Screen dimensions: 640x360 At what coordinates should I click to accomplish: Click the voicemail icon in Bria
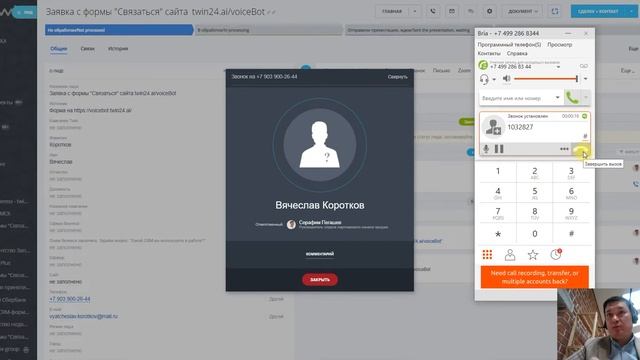(x=584, y=66)
